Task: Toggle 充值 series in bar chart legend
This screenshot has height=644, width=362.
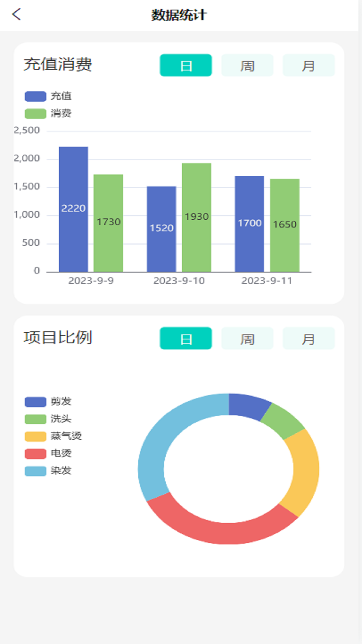Action: (x=48, y=96)
